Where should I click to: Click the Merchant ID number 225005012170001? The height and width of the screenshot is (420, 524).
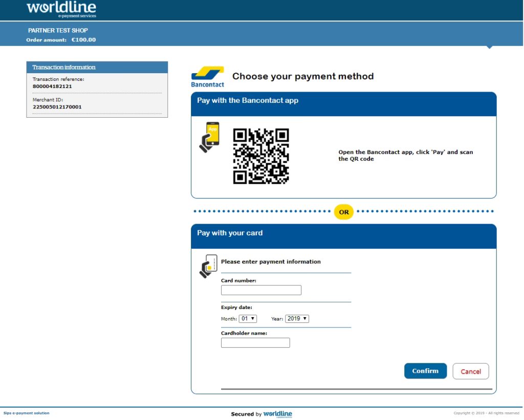(57, 107)
